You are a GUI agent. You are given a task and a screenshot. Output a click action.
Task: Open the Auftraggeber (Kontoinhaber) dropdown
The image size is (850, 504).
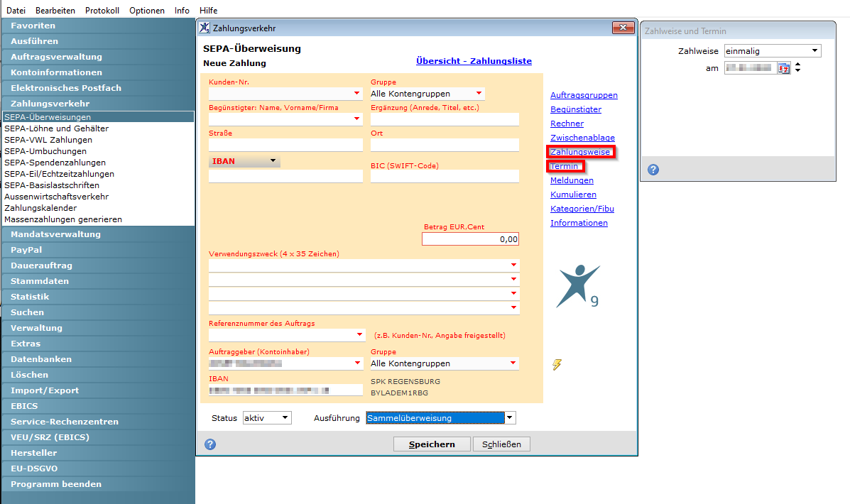point(358,363)
